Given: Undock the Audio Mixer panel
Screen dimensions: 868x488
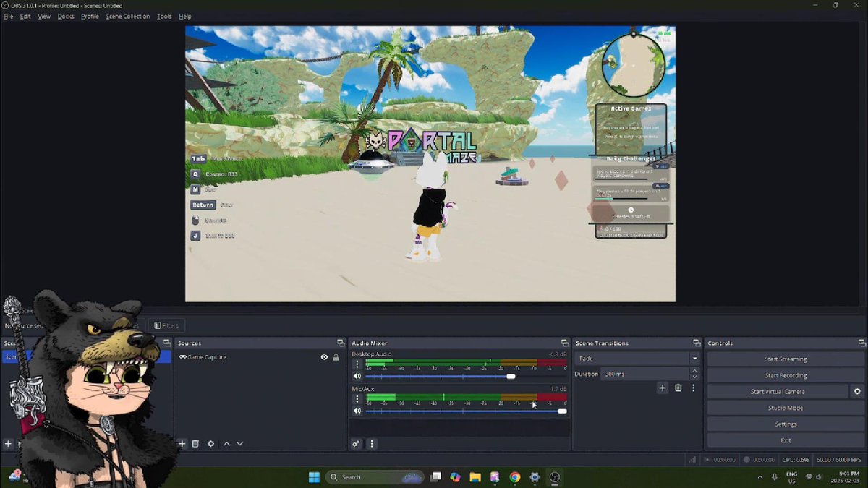Looking at the screenshot, I should point(565,343).
